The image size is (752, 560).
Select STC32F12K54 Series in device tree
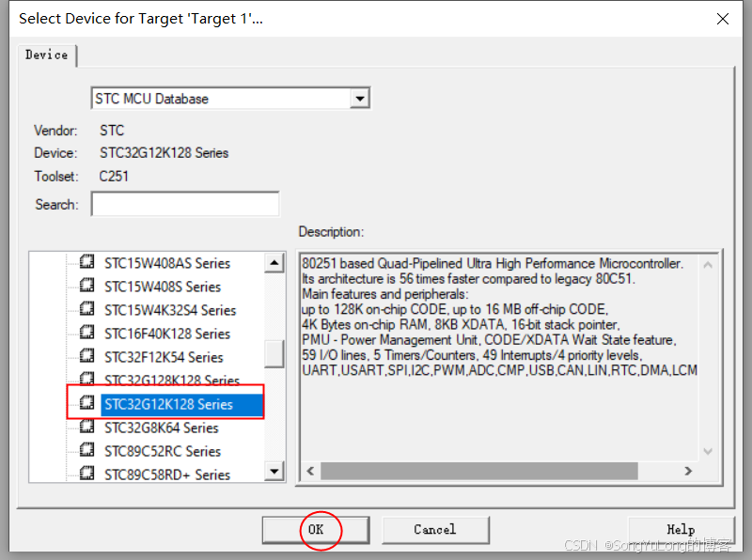click(164, 357)
